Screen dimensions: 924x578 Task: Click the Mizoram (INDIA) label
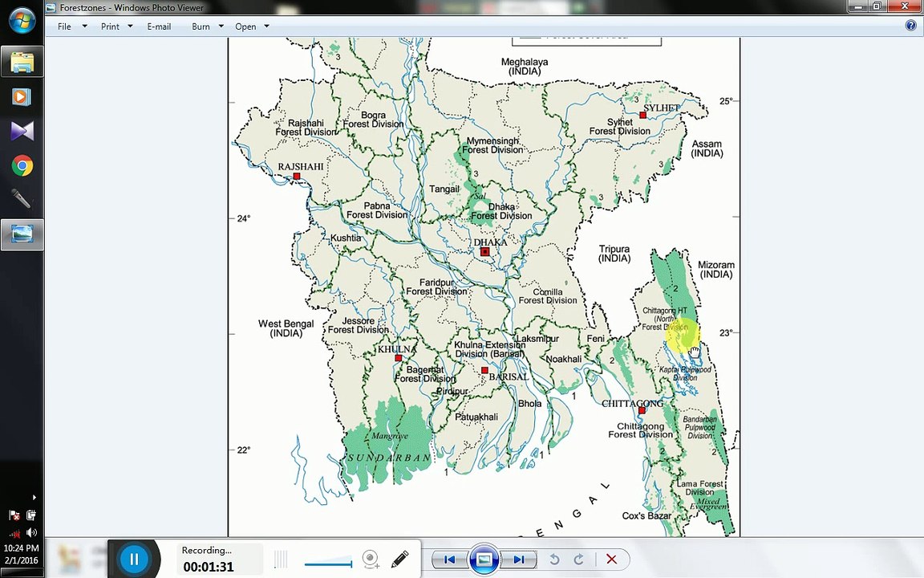click(x=716, y=270)
